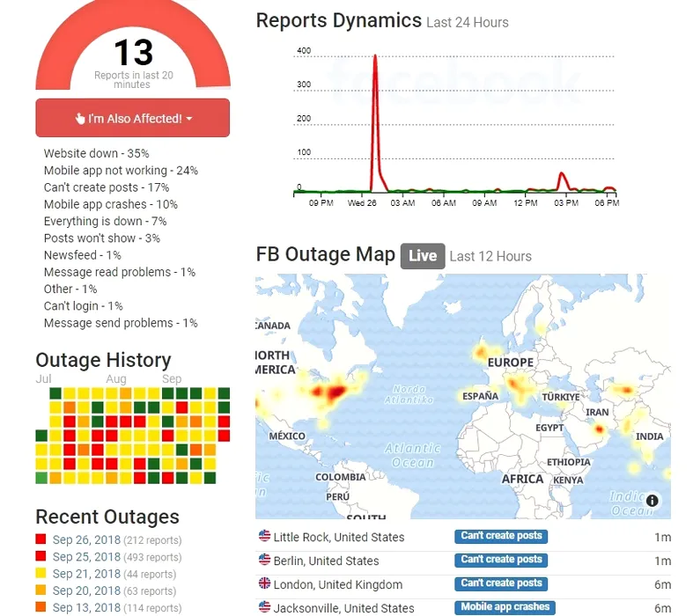Screen dimensions: 693x616
Task: Click the INDIA label on outage map
Action: pos(649,436)
